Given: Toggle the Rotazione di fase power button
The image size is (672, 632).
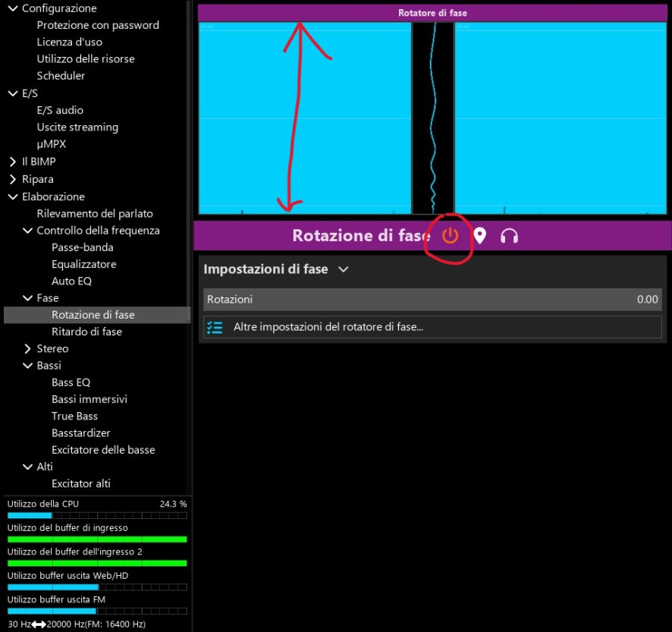Looking at the screenshot, I should click(450, 236).
